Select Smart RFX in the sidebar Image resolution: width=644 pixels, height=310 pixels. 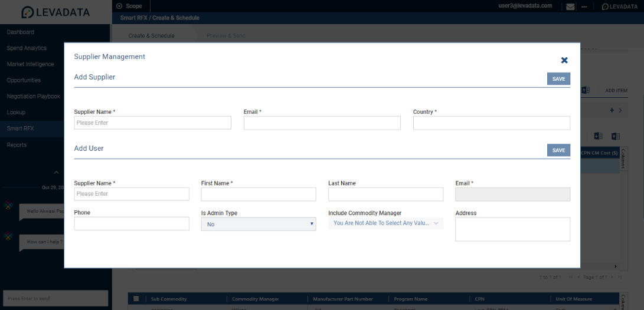(x=20, y=128)
